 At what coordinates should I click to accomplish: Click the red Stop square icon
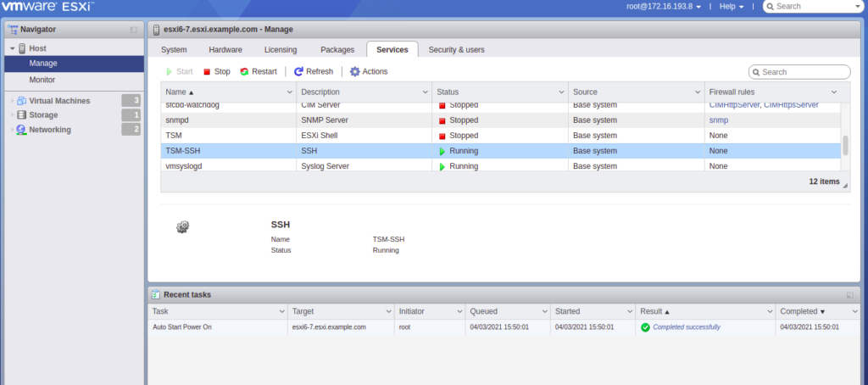coord(207,71)
